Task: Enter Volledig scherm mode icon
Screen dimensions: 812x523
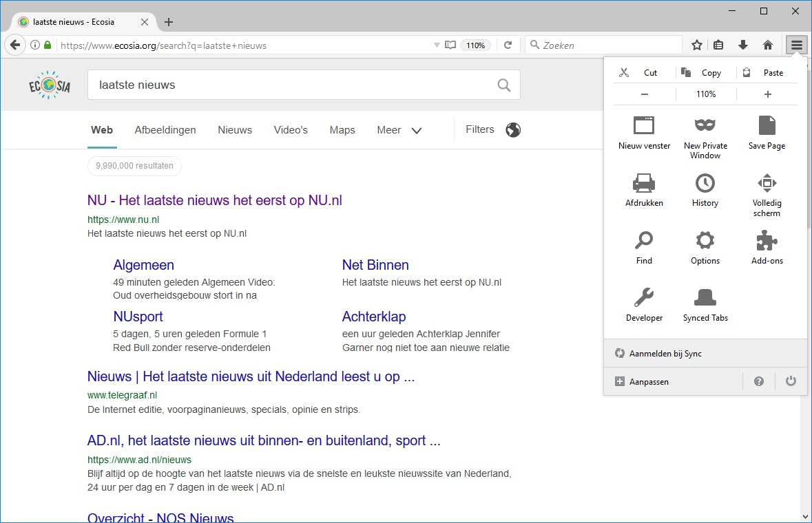Action: pos(767,183)
